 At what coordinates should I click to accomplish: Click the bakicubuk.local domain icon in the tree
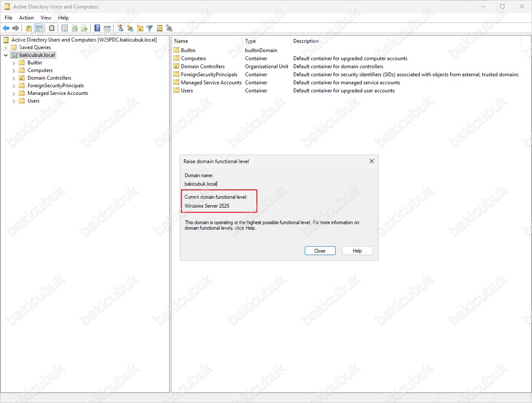coord(14,55)
